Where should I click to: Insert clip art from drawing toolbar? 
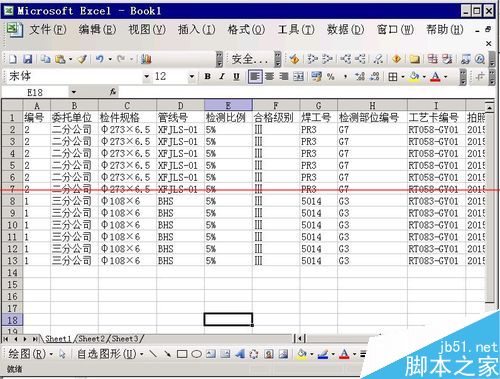point(269,354)
